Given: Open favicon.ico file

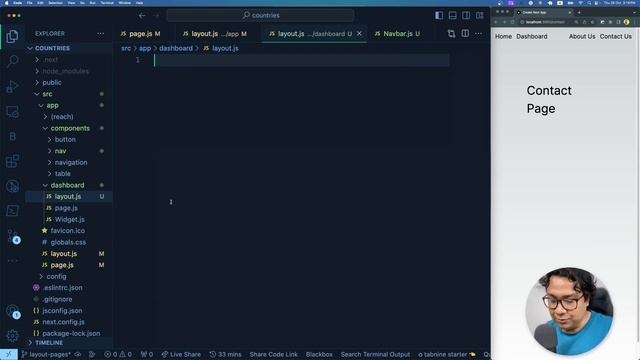Looking at the screenshot, I should click(67, 231).
